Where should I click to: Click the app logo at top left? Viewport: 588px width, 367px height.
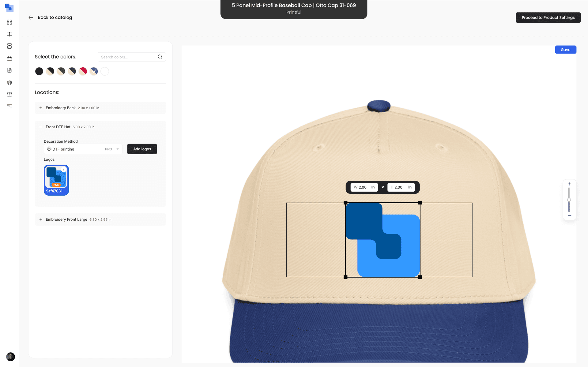(x=9, y=8)
